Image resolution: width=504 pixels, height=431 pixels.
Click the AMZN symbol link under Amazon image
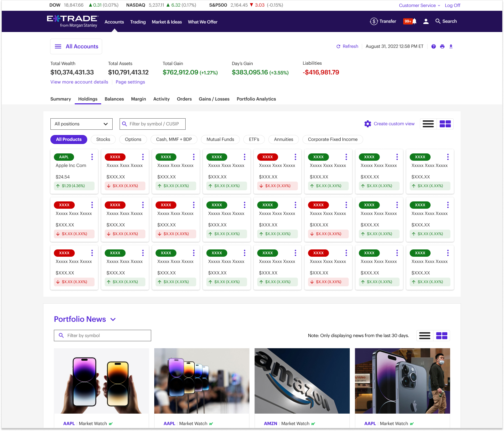270,424
